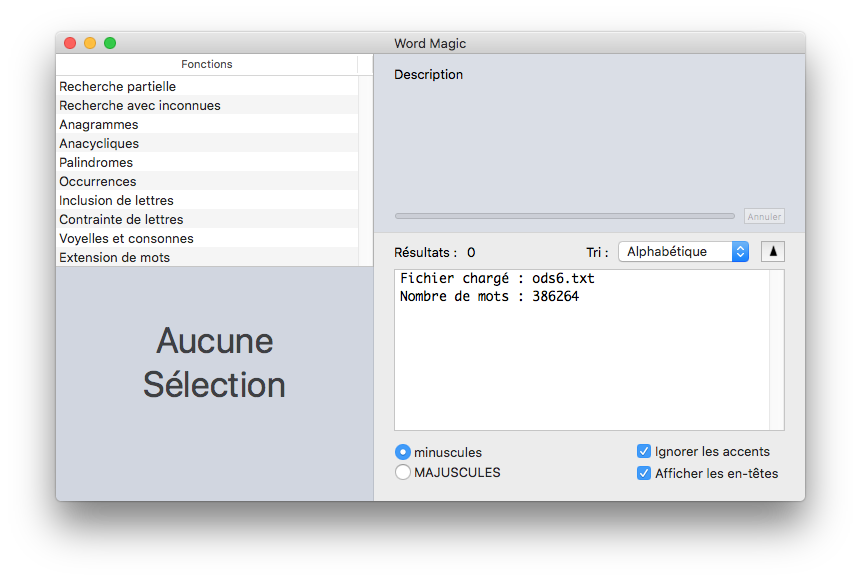
Task: Toggle Ignorer les accents checkbox
Action: [x=644, y=452]
